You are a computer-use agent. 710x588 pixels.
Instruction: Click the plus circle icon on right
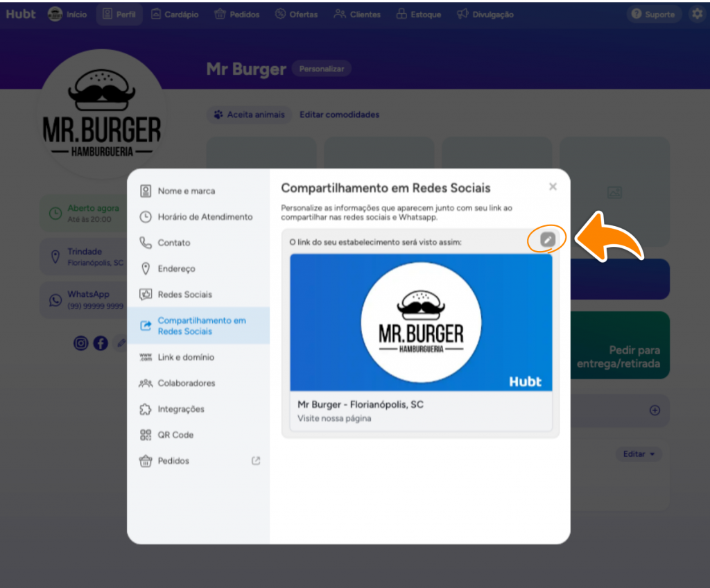tap(655, 410)
